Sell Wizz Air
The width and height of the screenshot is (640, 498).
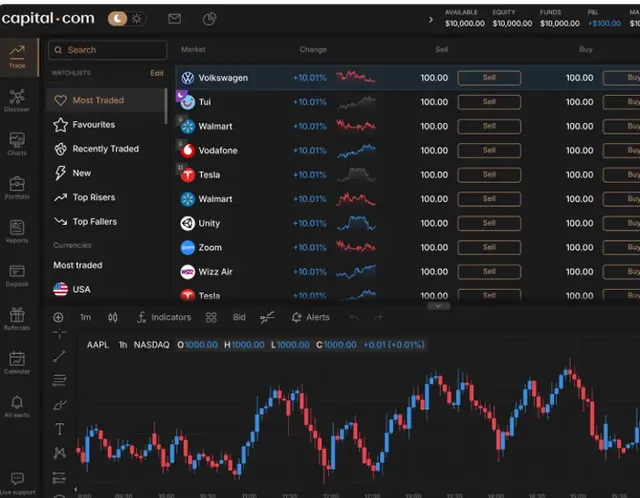coord(489,271)
